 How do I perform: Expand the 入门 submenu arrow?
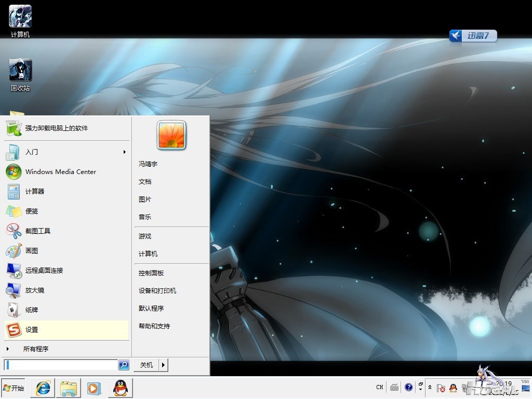click(125, 152)
